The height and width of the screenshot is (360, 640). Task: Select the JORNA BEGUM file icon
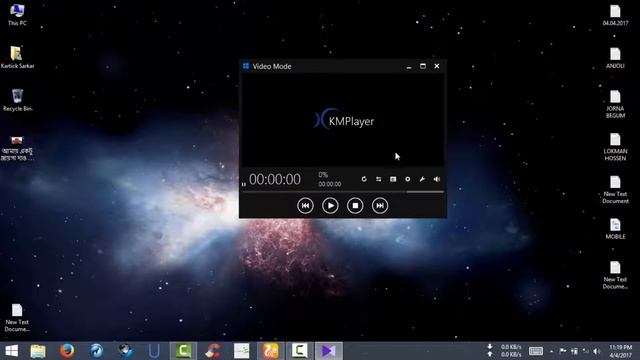615,104
